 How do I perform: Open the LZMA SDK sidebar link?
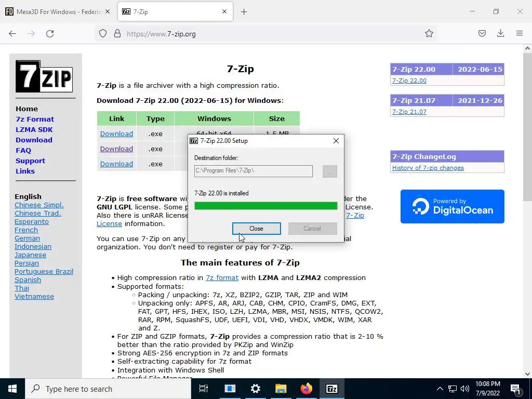tap(34, 129)
